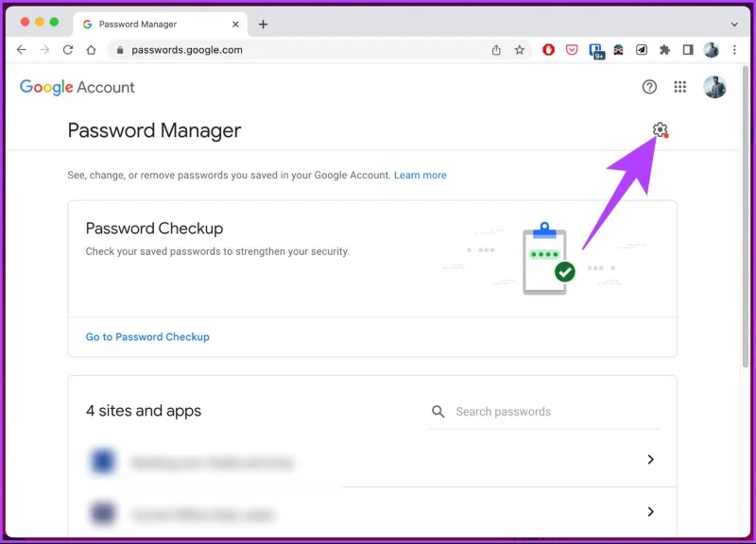
Task: Open the first saved password entry
Action: coord(372,460)
